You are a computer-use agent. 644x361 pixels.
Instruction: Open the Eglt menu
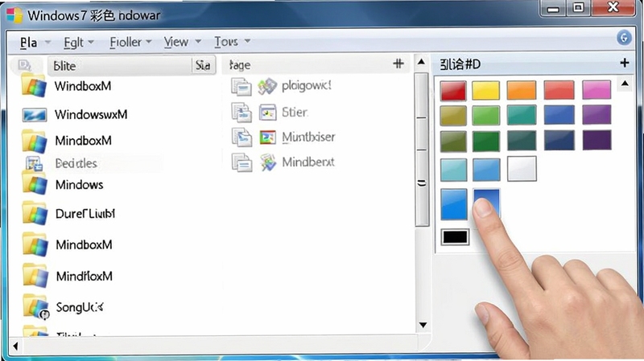73,43
